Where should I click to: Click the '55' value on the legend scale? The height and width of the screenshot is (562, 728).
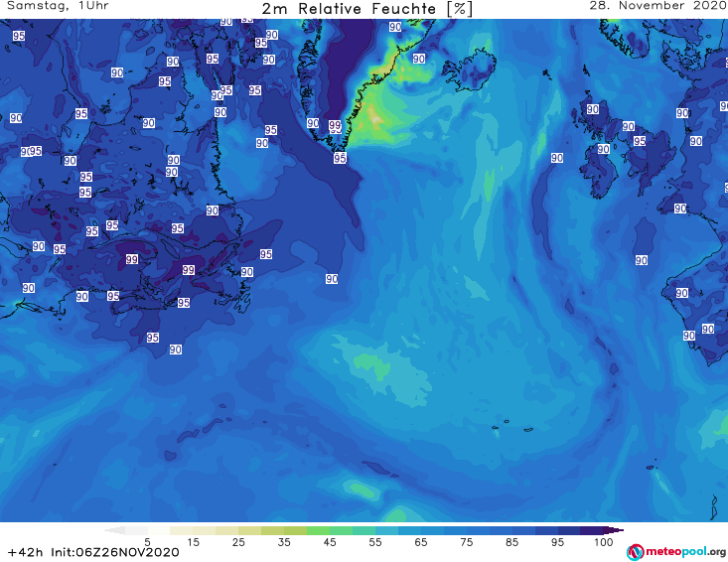pyautogui.click(x=374, y=542)
